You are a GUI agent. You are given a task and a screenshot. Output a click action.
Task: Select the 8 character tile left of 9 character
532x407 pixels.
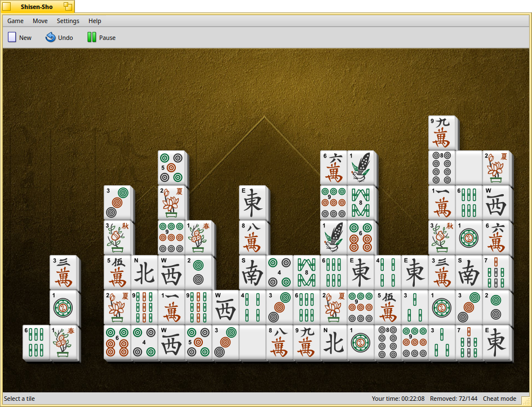(280, 342)
